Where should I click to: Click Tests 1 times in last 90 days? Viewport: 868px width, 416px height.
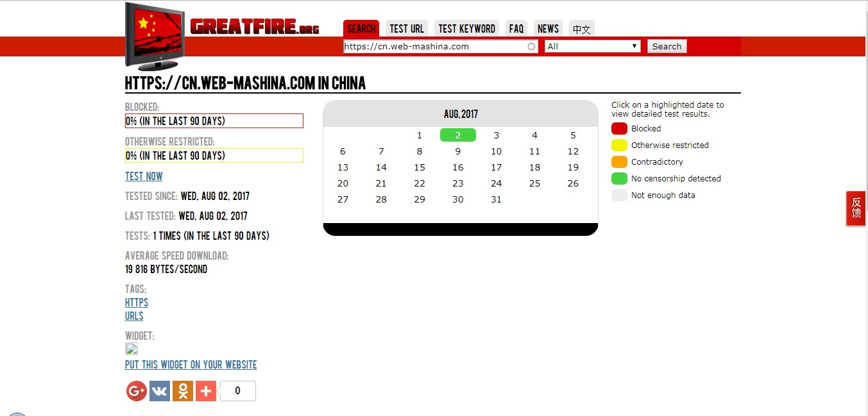[x=197, y=236]
